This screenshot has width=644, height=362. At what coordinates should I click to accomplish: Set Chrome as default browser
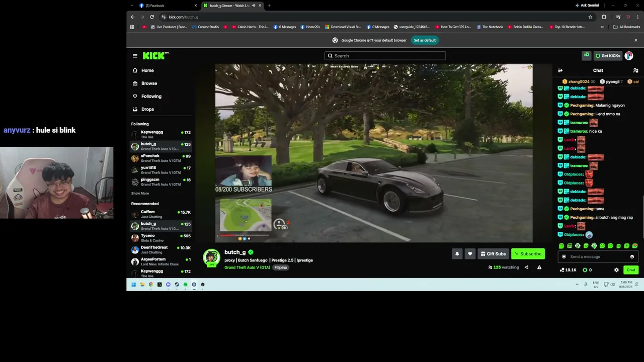[425, 40]
